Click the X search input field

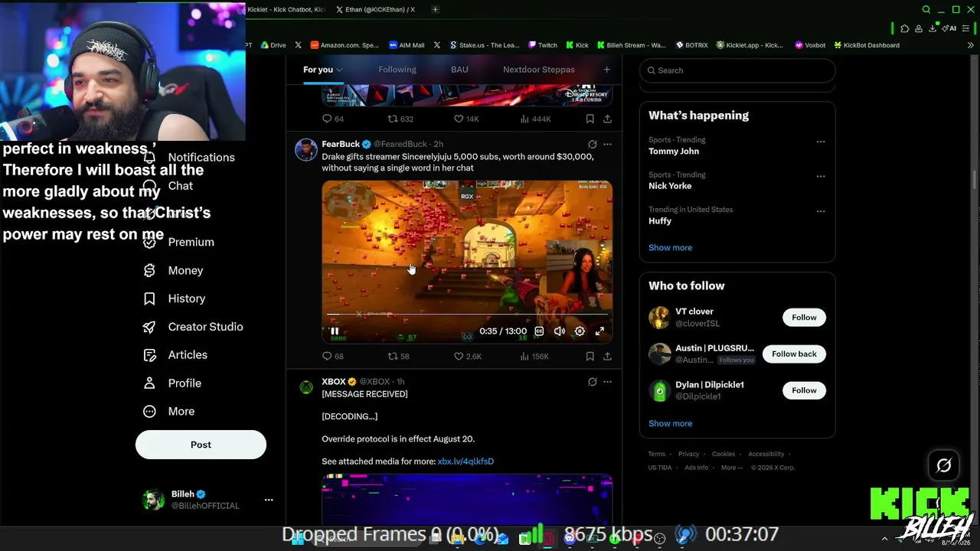[x=737, y=70]
